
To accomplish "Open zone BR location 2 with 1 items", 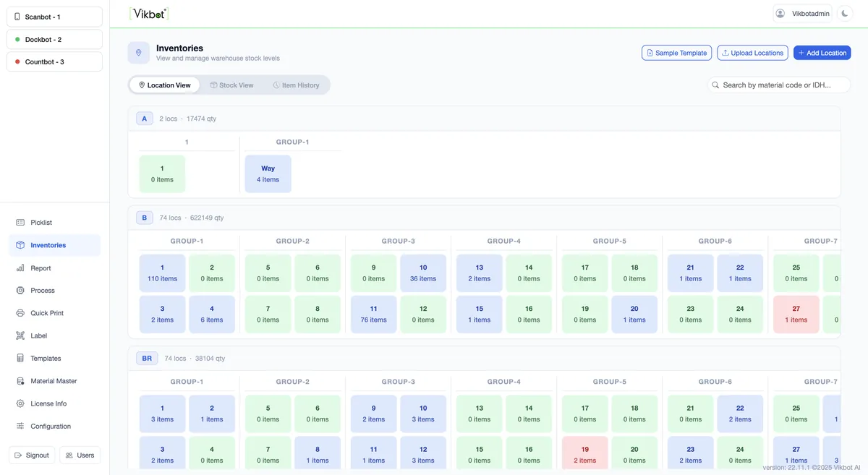I will (x=212, y=414).
